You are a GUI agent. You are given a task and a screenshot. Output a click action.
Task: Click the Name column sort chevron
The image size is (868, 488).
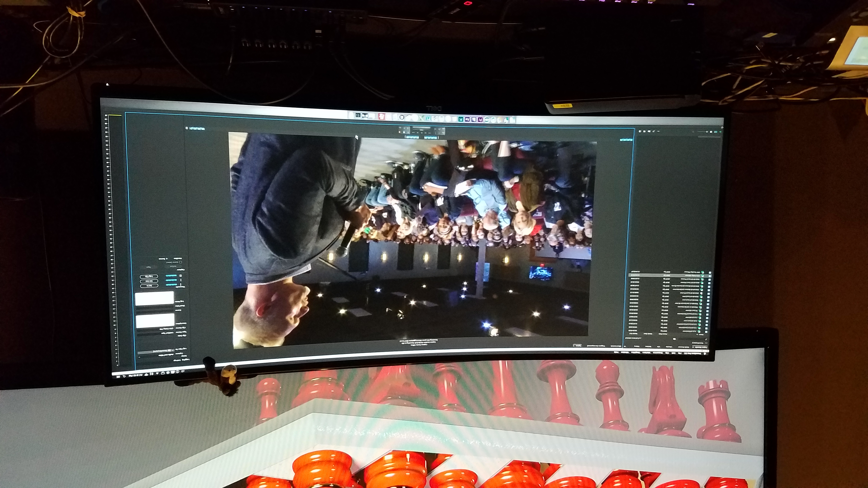[x=697, y=334]
